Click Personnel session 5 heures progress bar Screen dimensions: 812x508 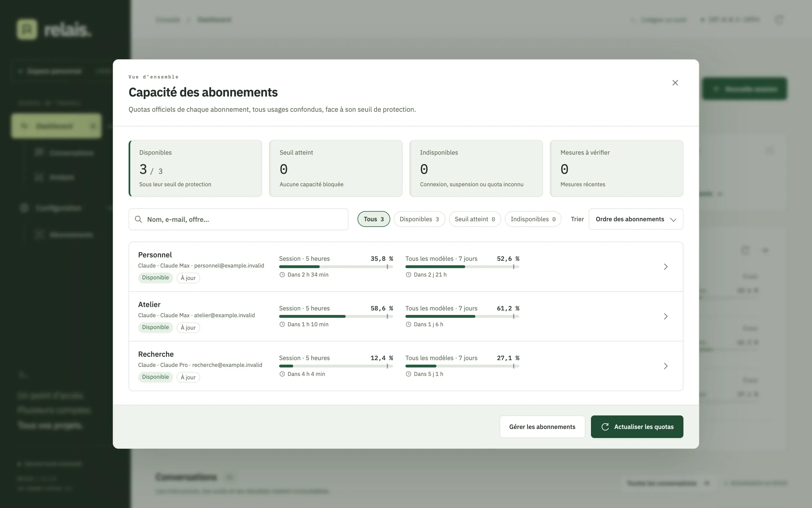click(x=336, y=267)
